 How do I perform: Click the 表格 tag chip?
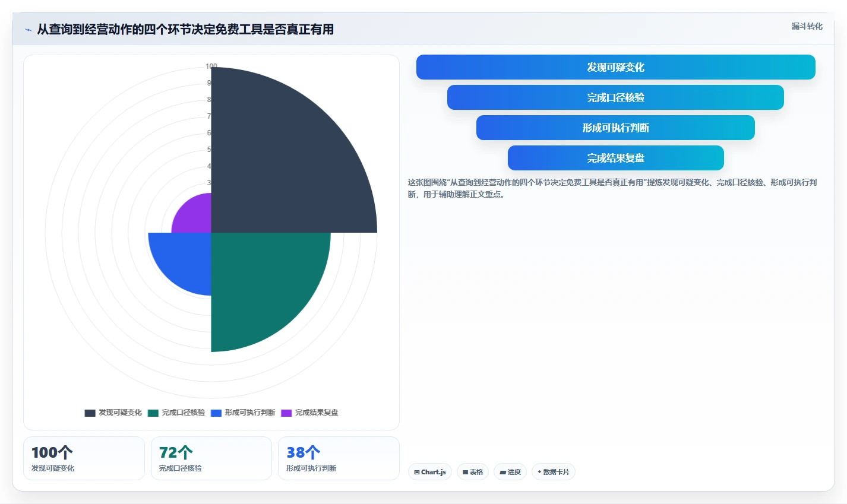point(473,472)
